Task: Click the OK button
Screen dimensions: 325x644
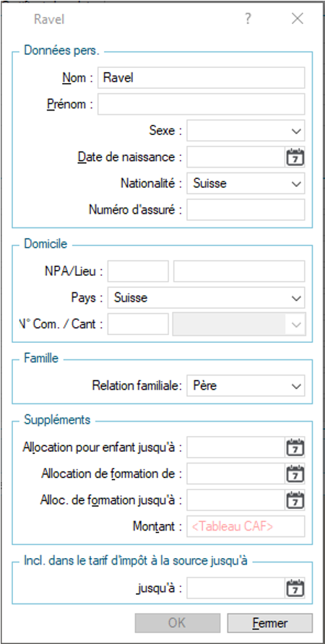Action: click(178, 623)
